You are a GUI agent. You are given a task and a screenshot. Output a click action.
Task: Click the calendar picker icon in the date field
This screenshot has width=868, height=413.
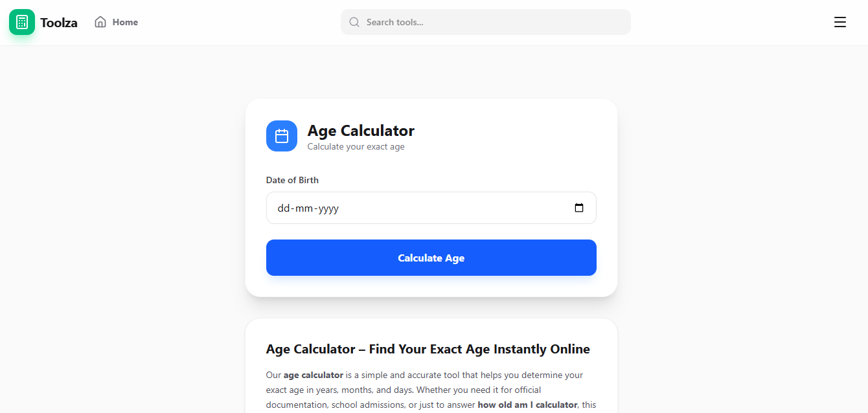[579, 208]
